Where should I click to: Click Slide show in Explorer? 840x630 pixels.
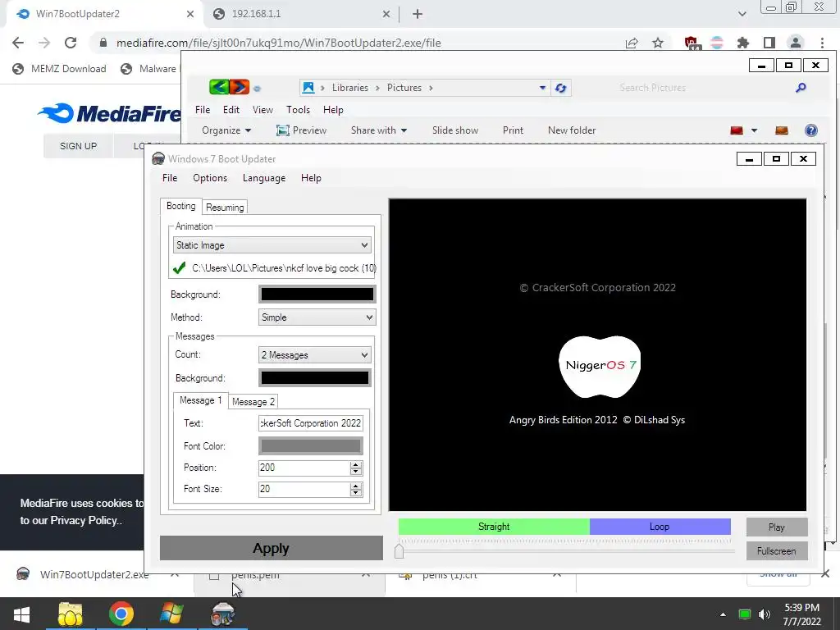(454, 130)
